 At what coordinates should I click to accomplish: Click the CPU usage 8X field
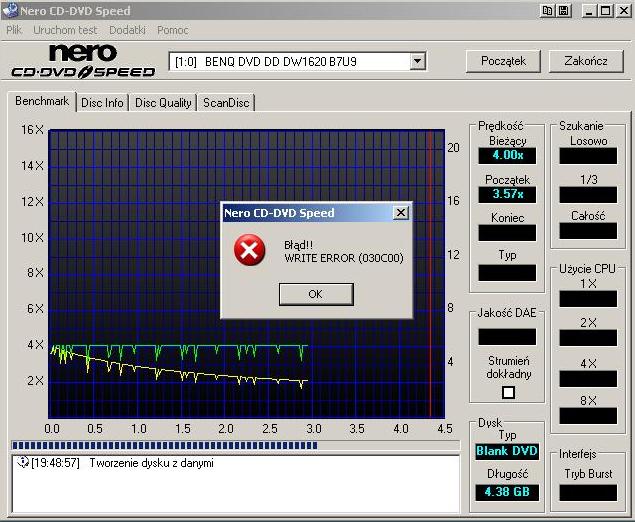(588, 416)
